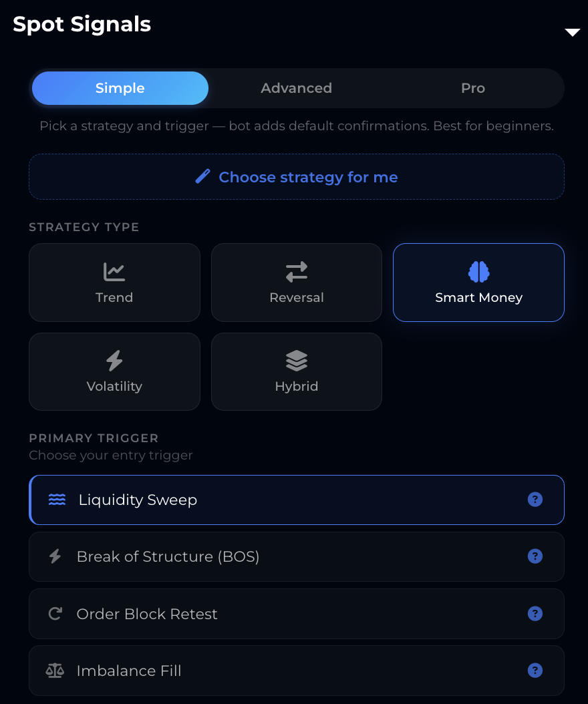Switch to the Advanced mode tab
The image size is (588, 704).
296,88
